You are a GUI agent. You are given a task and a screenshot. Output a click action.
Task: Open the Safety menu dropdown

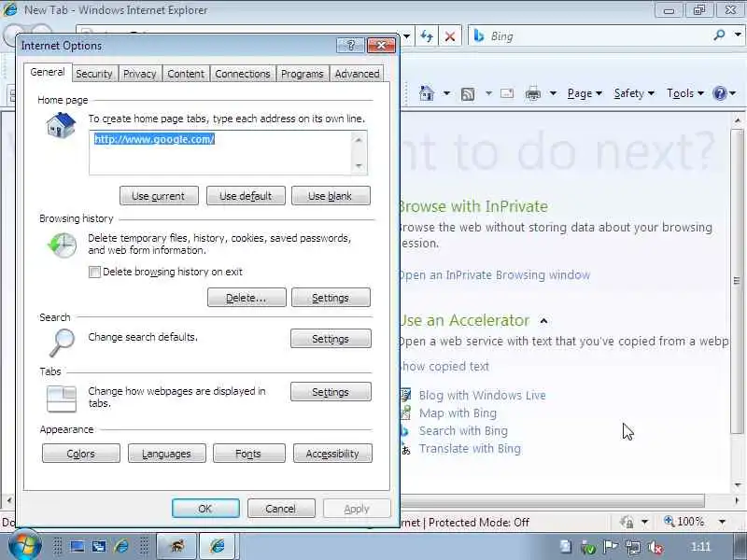(x=634, y=93)
